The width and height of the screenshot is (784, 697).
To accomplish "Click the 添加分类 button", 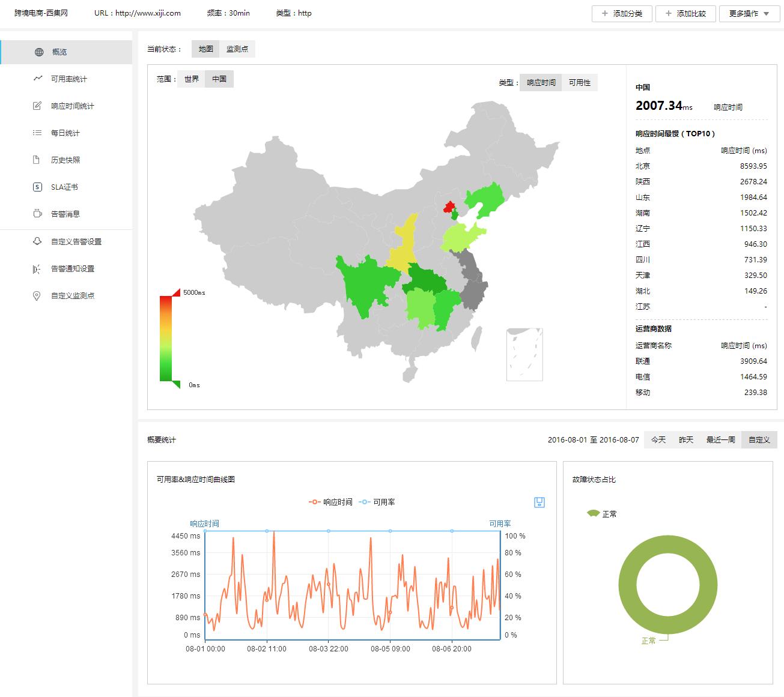I will [622, 13].
